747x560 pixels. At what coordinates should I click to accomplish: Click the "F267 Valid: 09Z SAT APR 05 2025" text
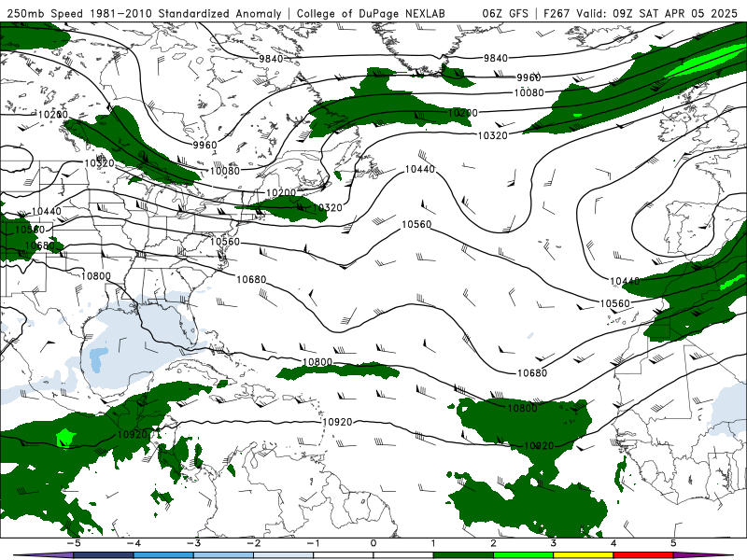pos(641,13)
